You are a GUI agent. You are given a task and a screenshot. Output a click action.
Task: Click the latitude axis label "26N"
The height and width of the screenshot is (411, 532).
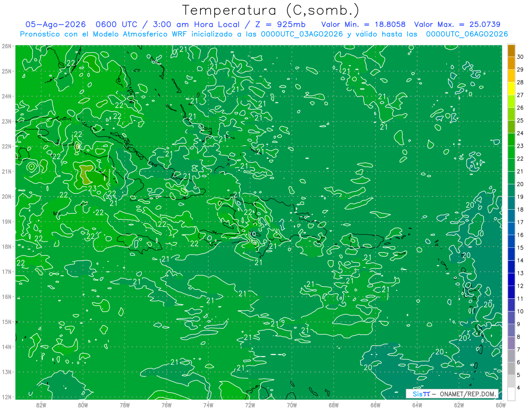pos(7,46)
